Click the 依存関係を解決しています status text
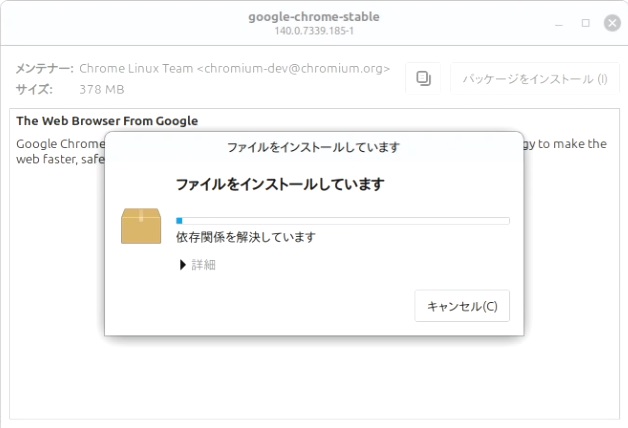The image size is (628, 428). pyautogui.click(x=245, y=237)
